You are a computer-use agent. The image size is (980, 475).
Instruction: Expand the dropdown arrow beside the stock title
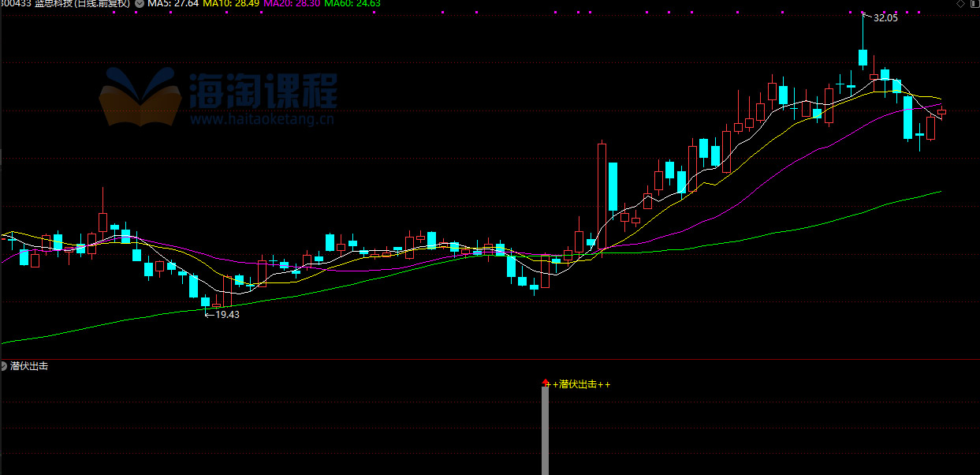pyautogui.click(x=140, y=4)
